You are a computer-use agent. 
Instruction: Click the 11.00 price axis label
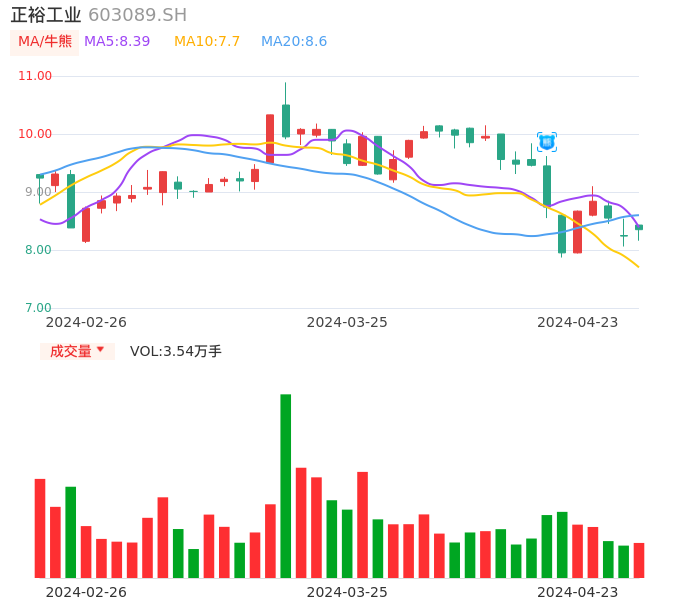click(x=35, y=76)
